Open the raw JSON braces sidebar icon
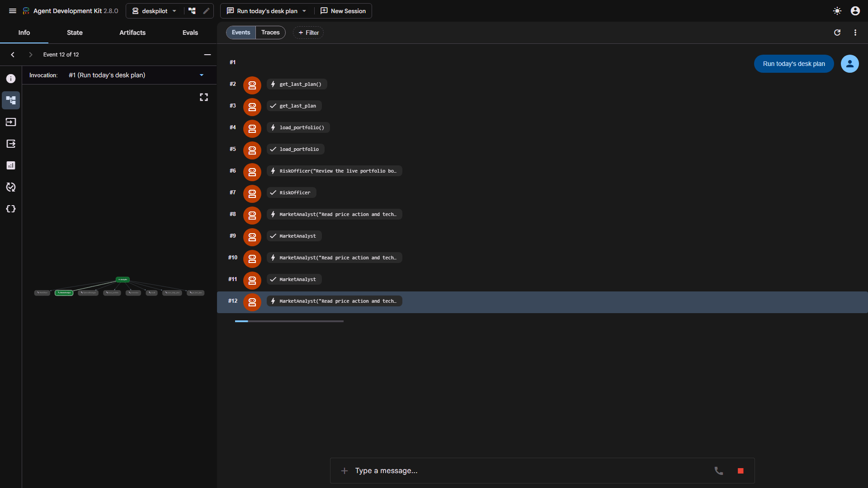868x488 pixels. tap(11, 209)
